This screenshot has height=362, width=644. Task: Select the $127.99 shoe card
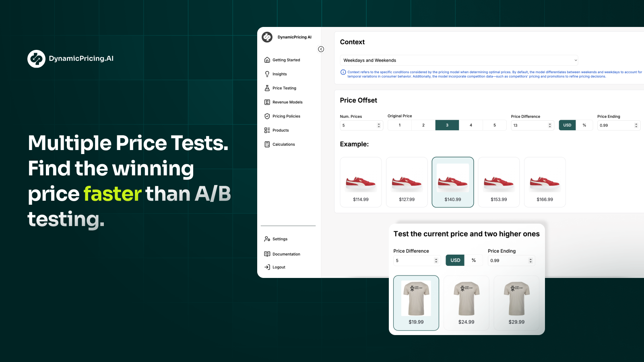point(407,182)
